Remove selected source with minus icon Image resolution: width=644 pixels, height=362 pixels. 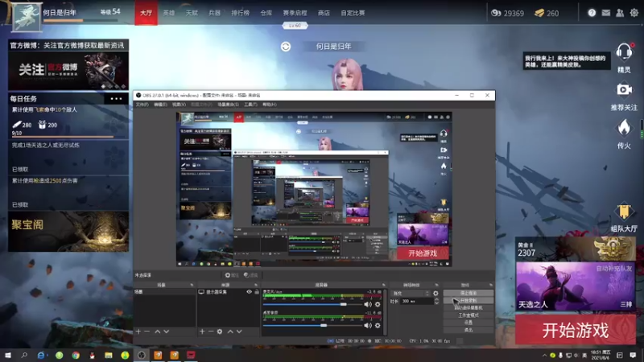[x=211, y=331]
